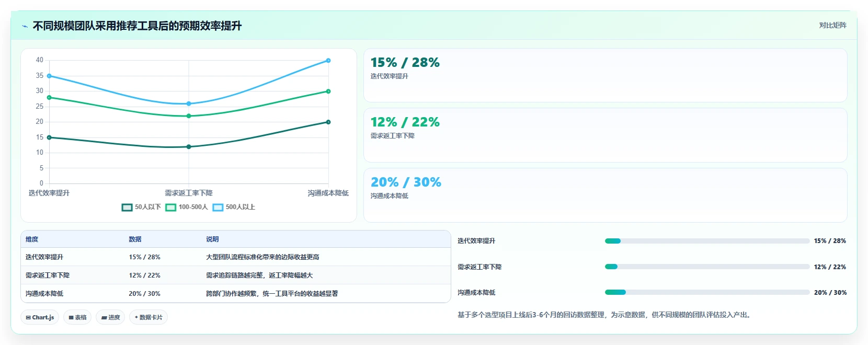
Task: Click the 100-500人 data point at 沟通成本降低
Action: click(x=328, y=91)
